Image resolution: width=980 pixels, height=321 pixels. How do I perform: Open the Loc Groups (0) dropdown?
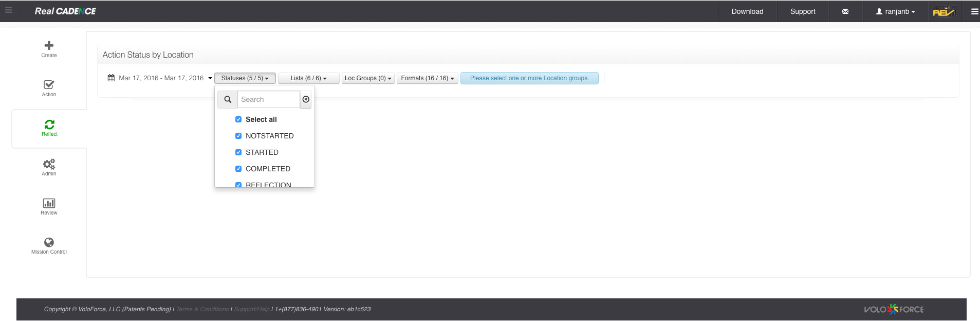click(368, 78)
